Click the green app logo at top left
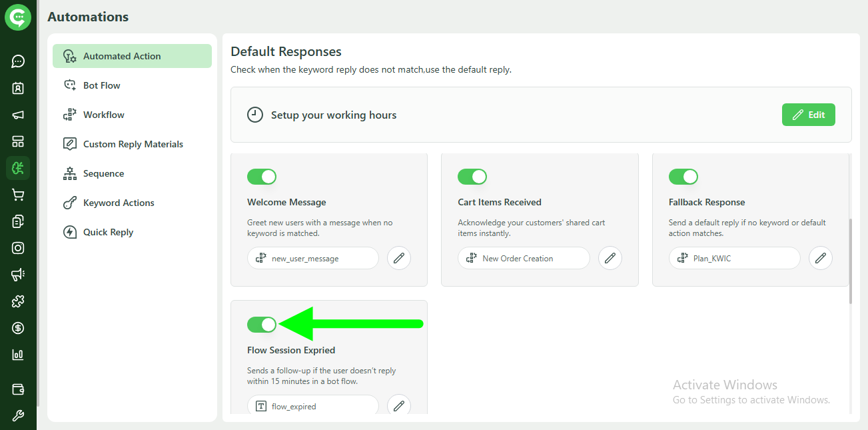This screenshot has height=430, width=868. (x=18, y=17)
